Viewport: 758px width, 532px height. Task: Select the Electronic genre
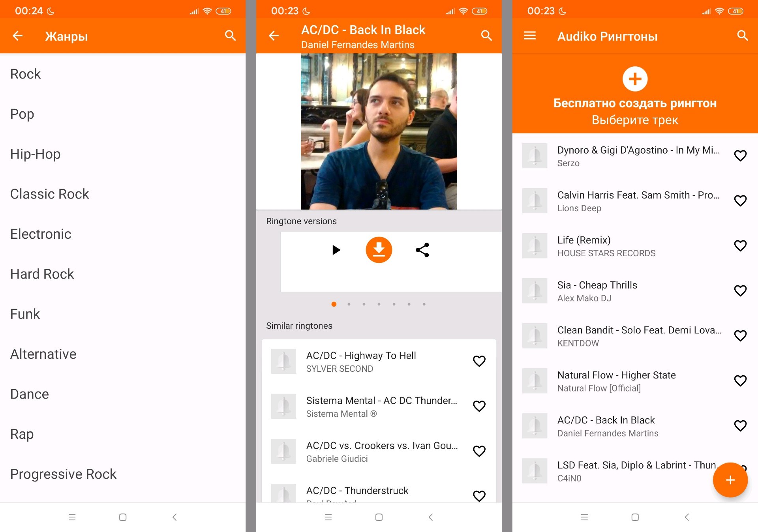click(122, 234)
